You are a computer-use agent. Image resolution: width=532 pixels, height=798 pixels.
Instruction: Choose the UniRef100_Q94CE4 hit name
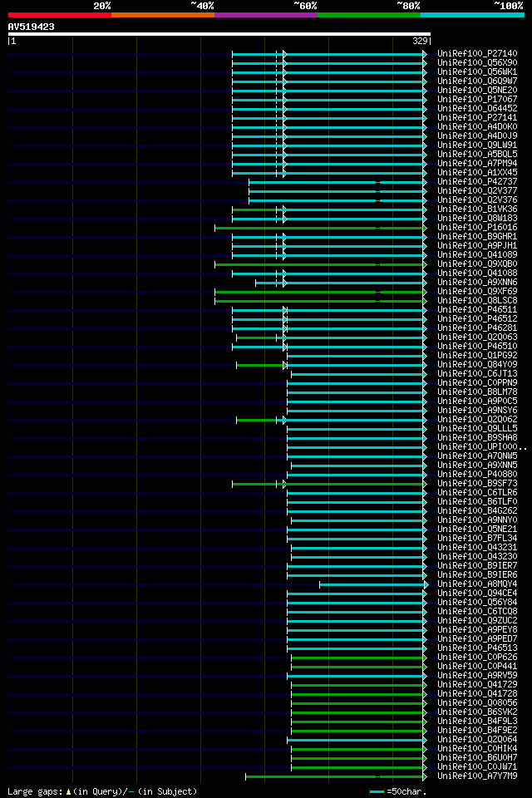pos(477,594)
